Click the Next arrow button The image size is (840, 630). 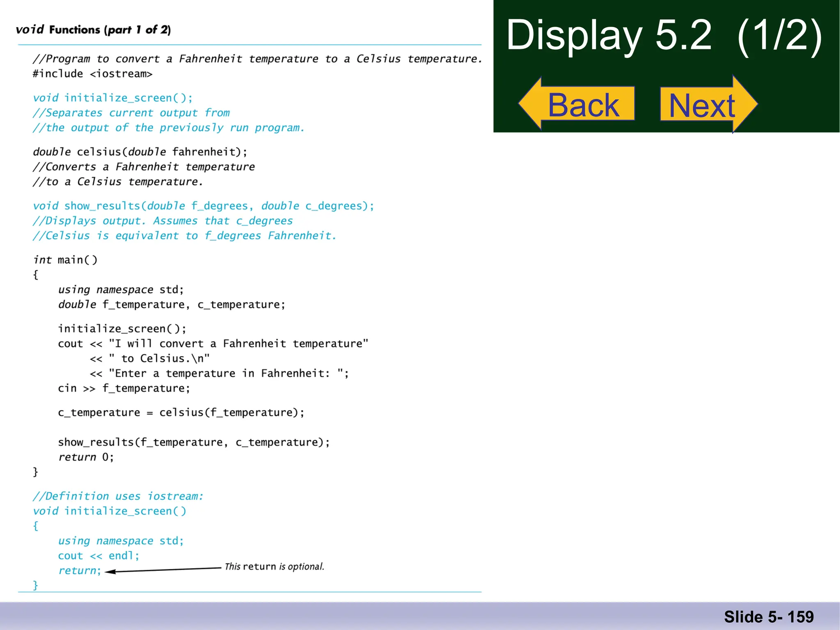pyautogui.click(x=709, y=104)
